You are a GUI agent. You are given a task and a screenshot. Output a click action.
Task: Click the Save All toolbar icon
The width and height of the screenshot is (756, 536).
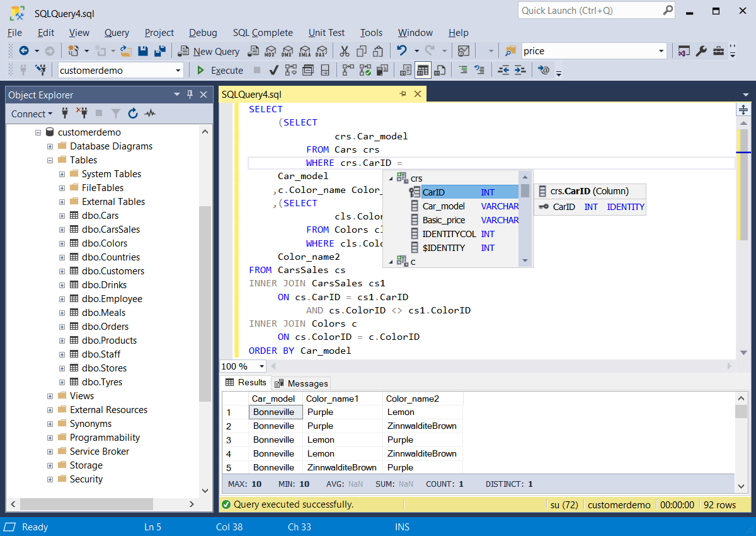pyautogui.click(x=159, y=51)
